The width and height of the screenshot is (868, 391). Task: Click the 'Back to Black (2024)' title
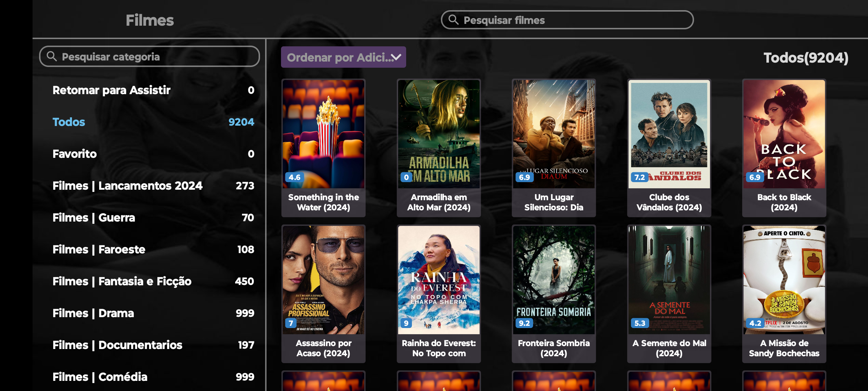pos(784,202)
